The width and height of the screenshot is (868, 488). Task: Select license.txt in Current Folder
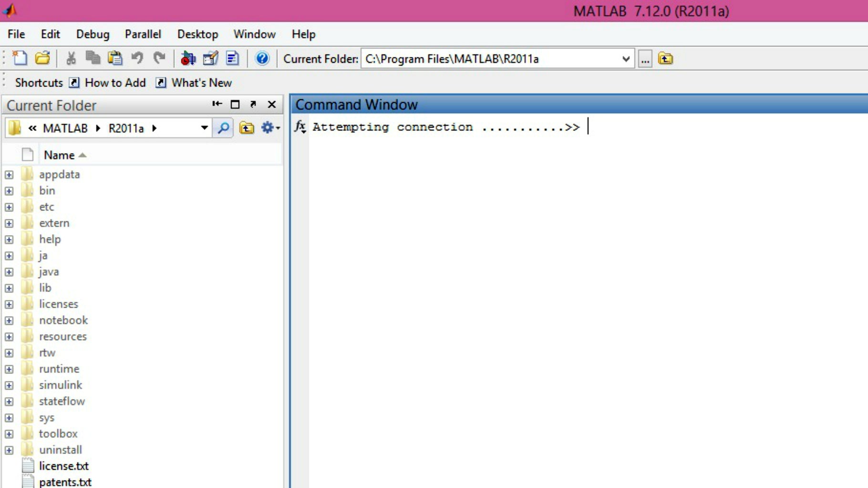(64, 466)
